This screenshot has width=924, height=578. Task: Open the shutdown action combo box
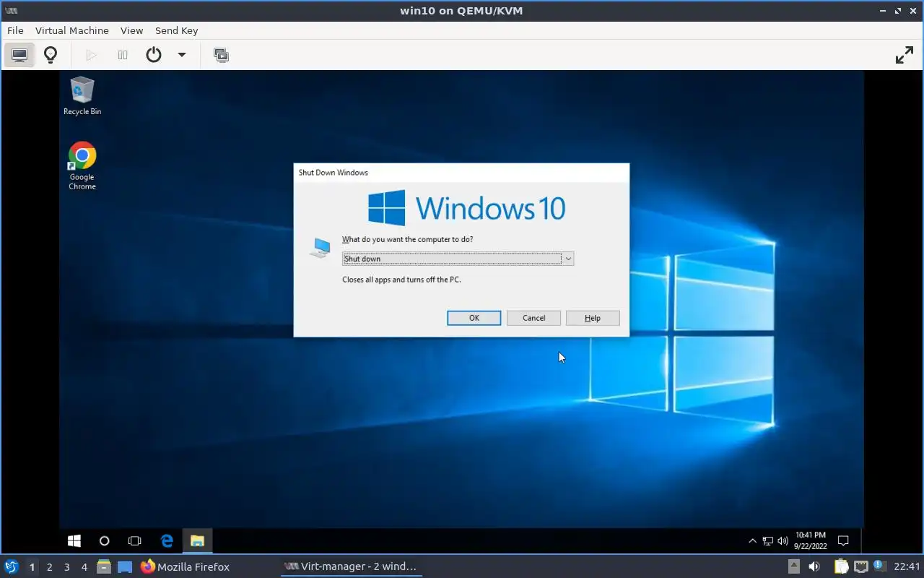point(458,259)
